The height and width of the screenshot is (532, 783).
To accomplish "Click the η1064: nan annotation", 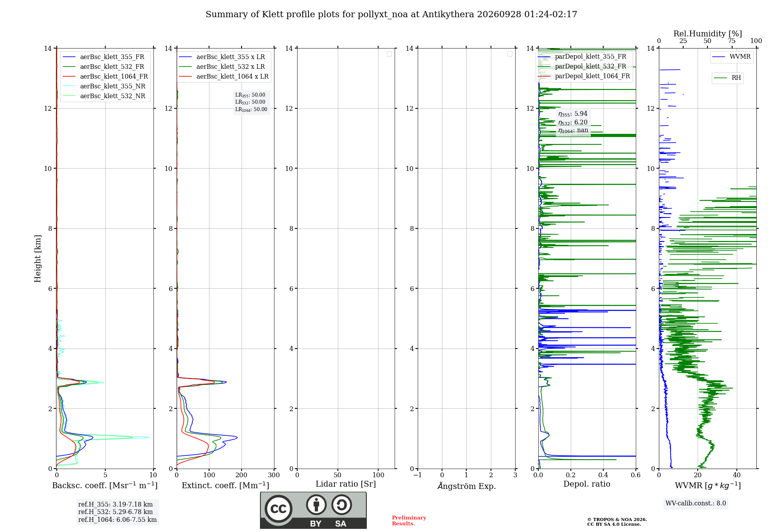I will coord(573,131).
